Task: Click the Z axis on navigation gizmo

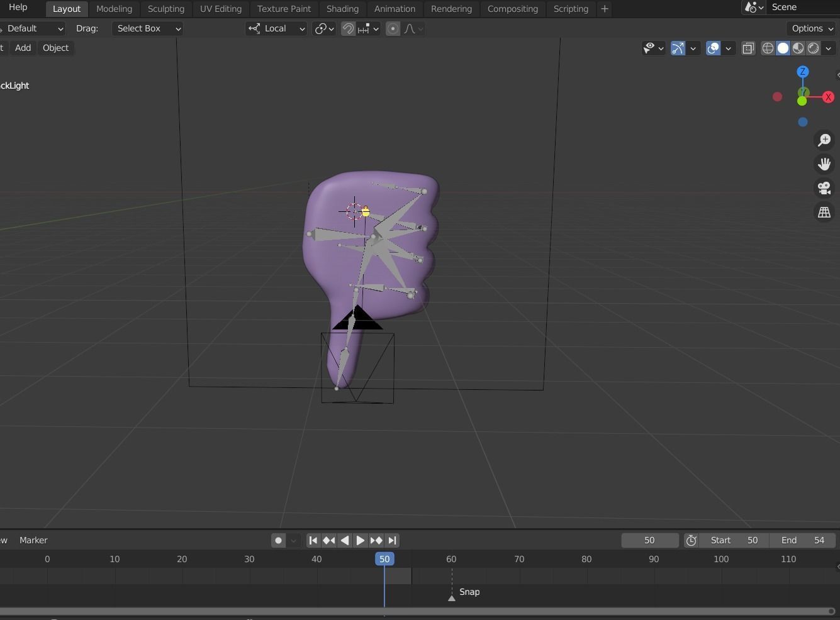Action: [x=803, y=72]
